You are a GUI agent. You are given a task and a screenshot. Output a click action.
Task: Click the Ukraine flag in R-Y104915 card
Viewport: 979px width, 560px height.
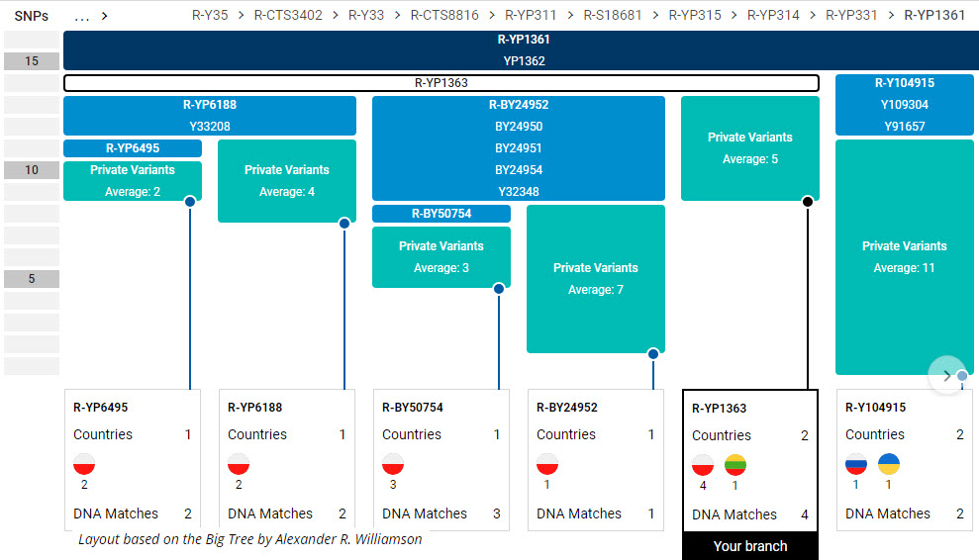[x=888, y=464]
